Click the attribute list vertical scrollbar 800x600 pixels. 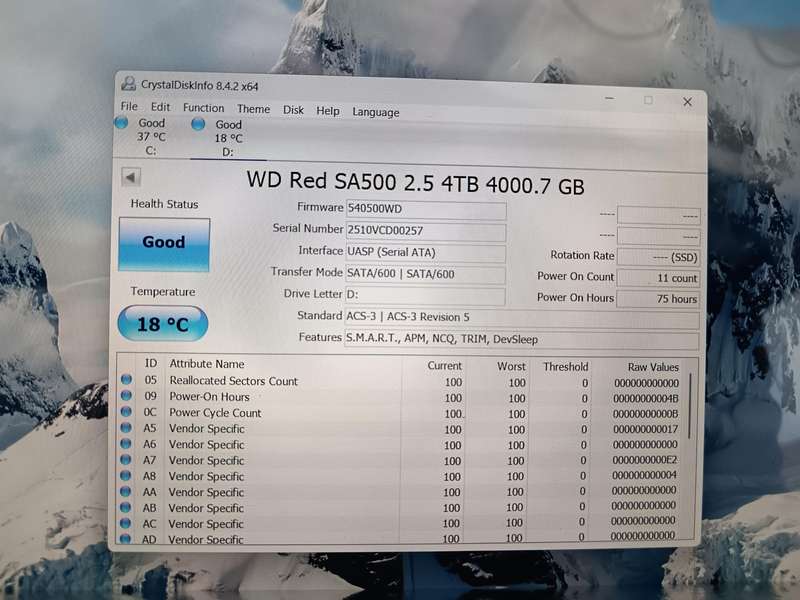point(690,406)
